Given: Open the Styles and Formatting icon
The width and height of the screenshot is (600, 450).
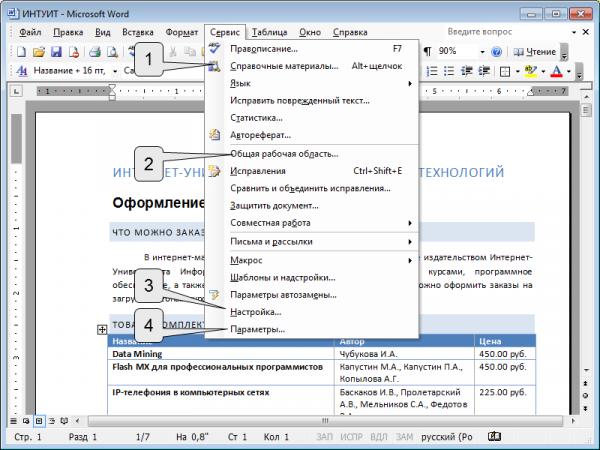Looking at the screenshot, I should coord(22,71).
